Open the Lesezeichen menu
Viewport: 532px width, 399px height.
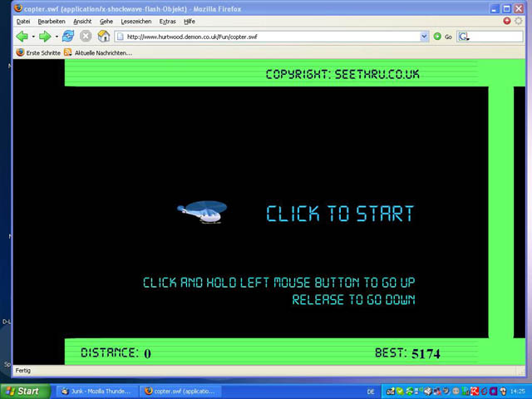[x=136, y=22]
